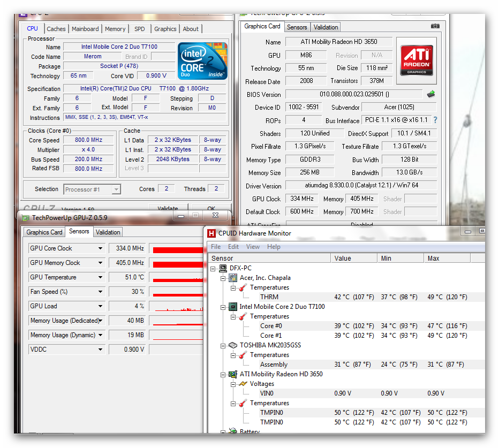Click the Min column header
Viewport: 499px width, 448px height.
tap(400, 259)
